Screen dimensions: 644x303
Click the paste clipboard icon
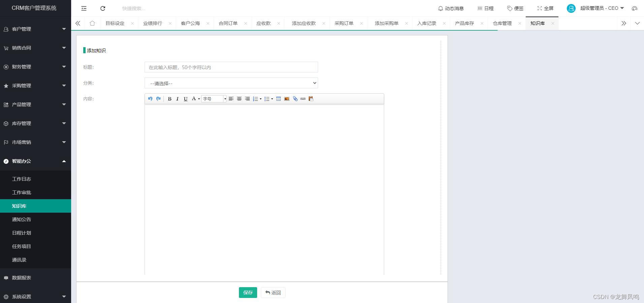coord(311,99)
